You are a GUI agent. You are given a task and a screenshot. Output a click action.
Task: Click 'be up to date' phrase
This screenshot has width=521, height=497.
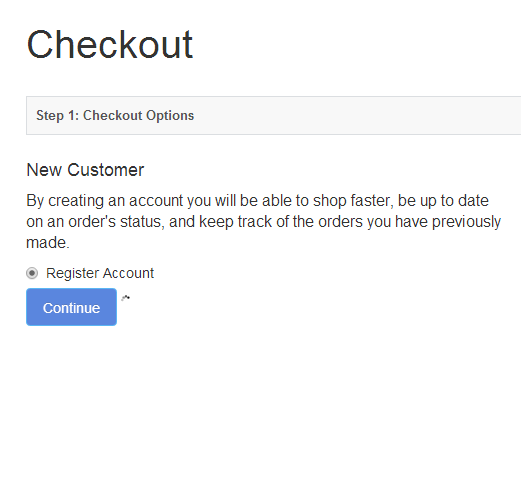pos(443,201)
